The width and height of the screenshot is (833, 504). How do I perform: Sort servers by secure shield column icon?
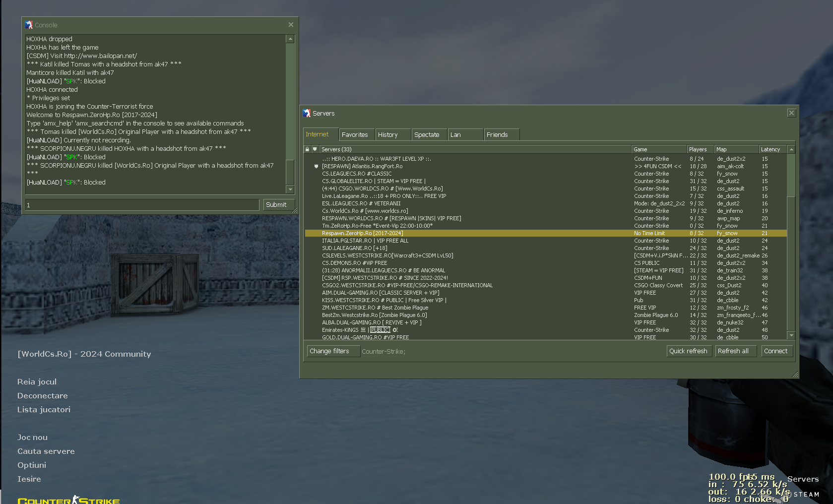315,149
